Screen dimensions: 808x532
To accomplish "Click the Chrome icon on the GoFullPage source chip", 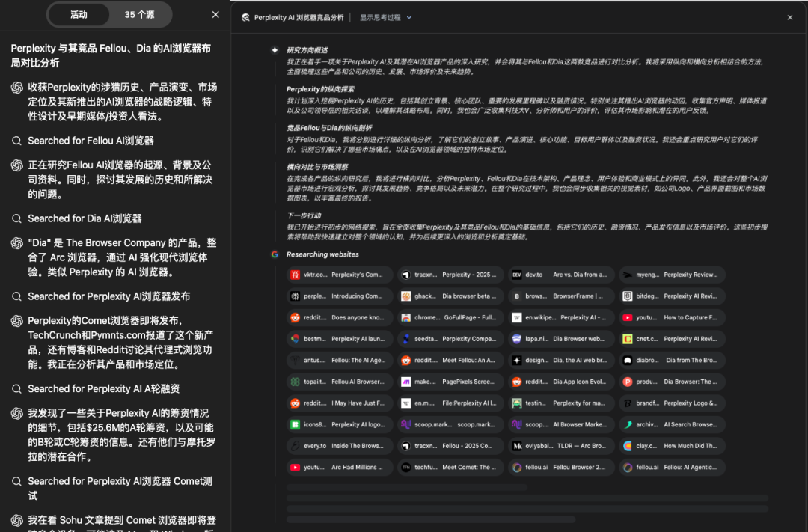I will coord(405,317).
